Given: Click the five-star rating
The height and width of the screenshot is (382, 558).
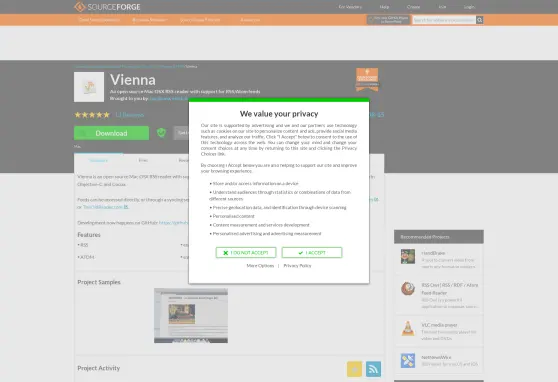Looking at the screenshot, I should 92,115.
